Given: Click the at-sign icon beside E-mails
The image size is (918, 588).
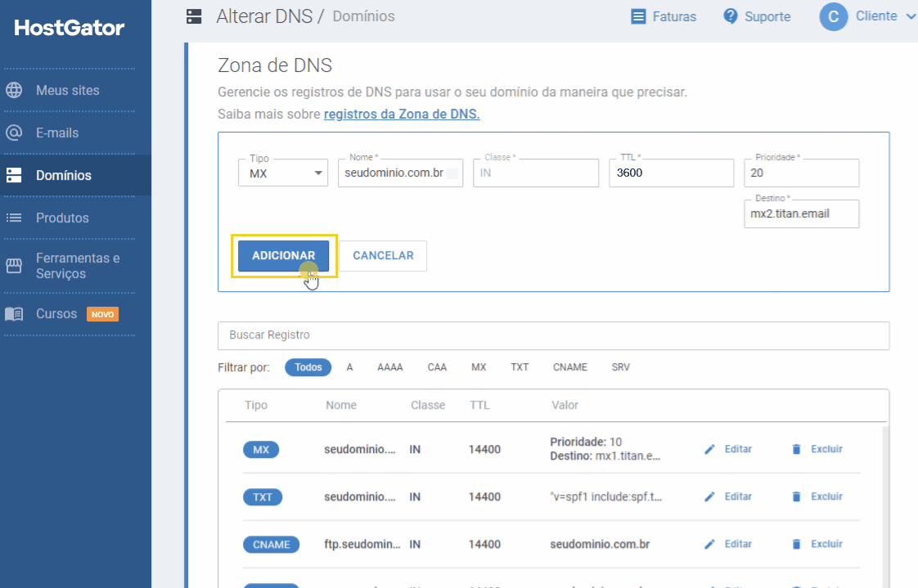Looking at the screenshot, I should (14, 132).
